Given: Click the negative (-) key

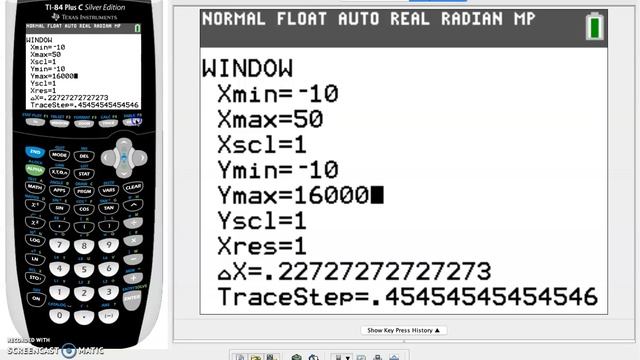Looking at the screenshot, I should pyautogui.click(x=109, y=316).
